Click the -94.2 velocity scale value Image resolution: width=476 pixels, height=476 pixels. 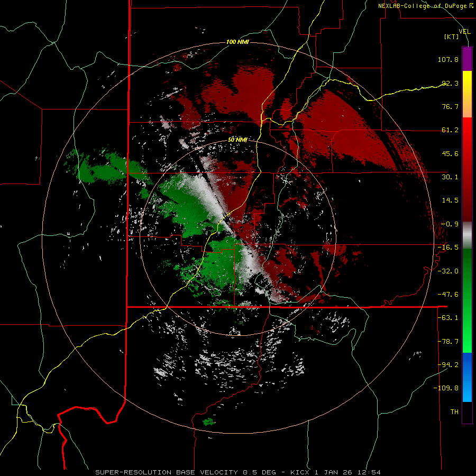(x=448, y=365)
